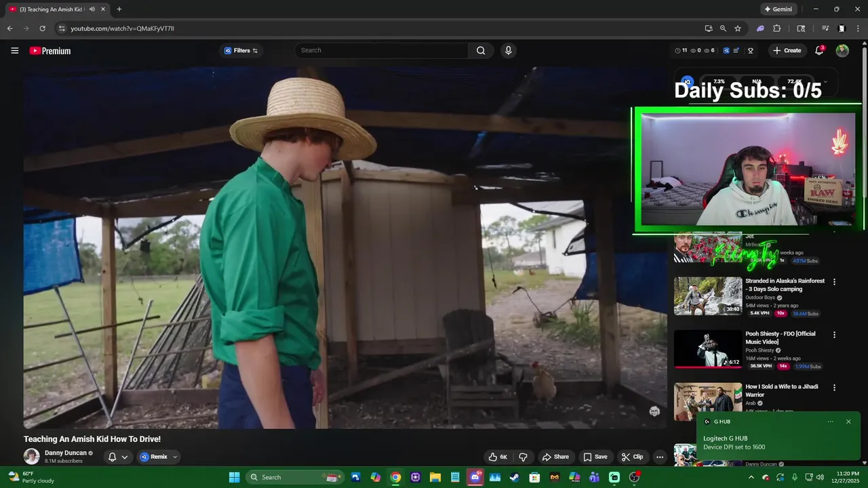Open a new Chrome tab

point(119,9)
